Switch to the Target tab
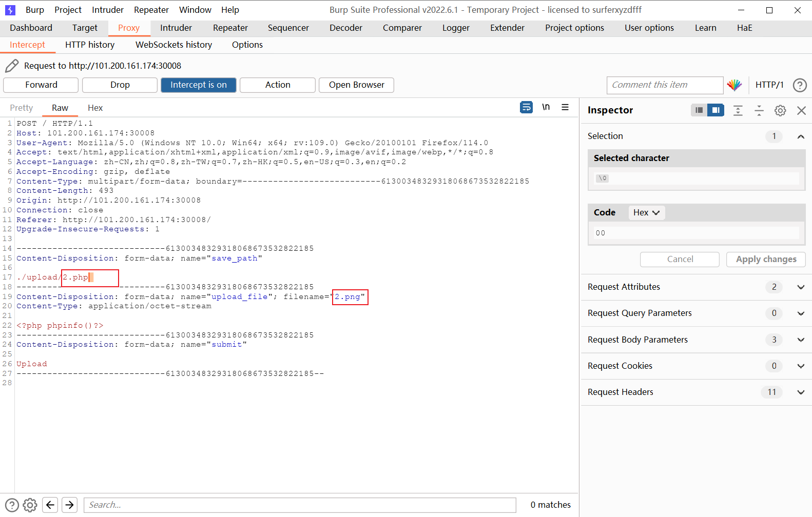Image resolution: width=812 pixels, height=517 pixels. point(85,28)
